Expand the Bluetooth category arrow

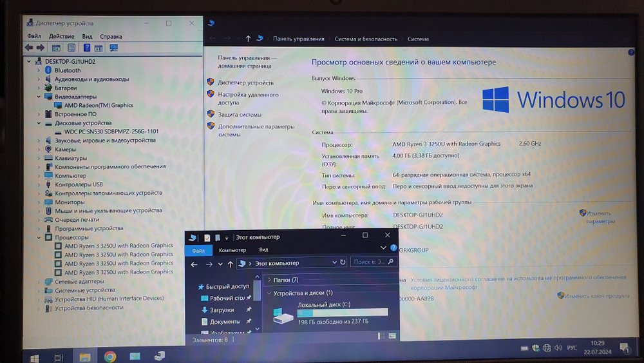(39, 70)
